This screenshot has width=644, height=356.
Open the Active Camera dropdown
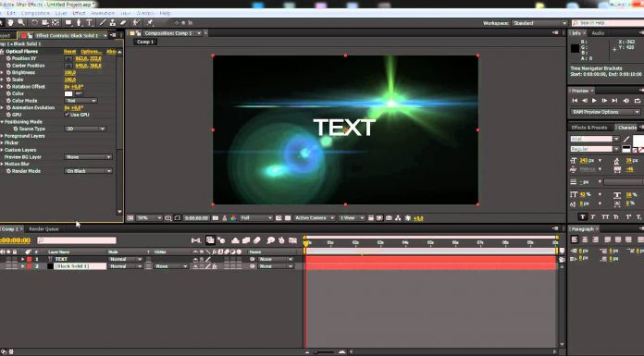tap(315, 218)
